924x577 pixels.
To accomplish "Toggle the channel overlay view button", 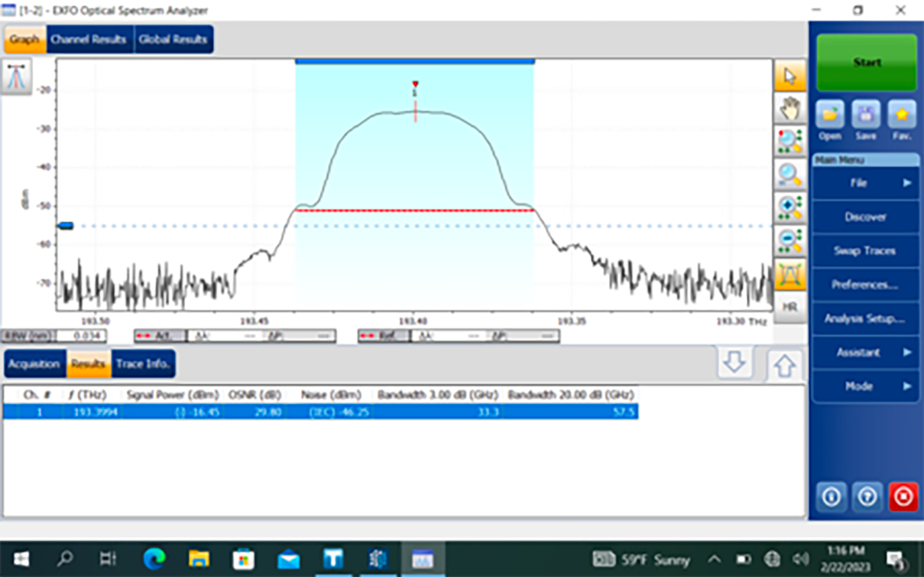I will (x=789, y=274).
